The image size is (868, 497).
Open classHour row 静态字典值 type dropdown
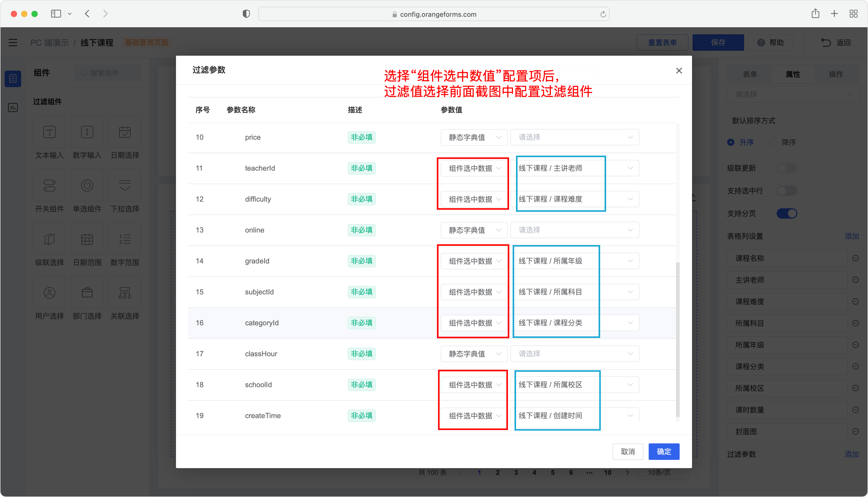click(474, 354)
